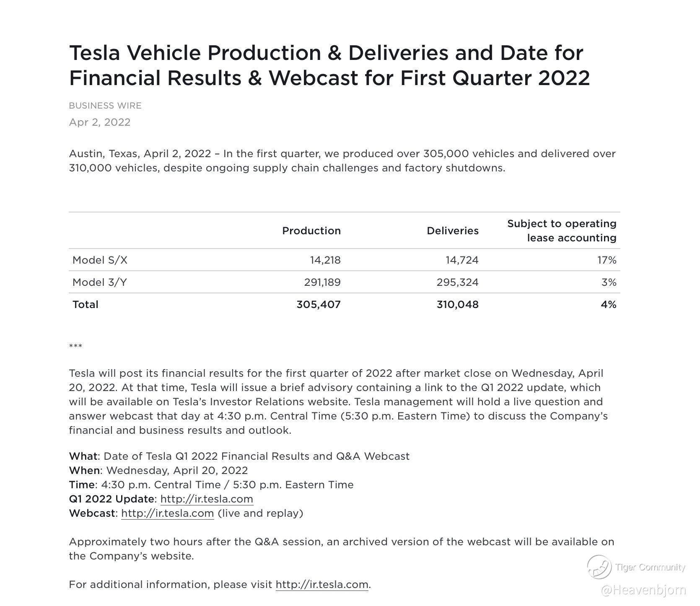Click the total deliveries value 310,048
This screenshot has width=700, height=606.
457,305
